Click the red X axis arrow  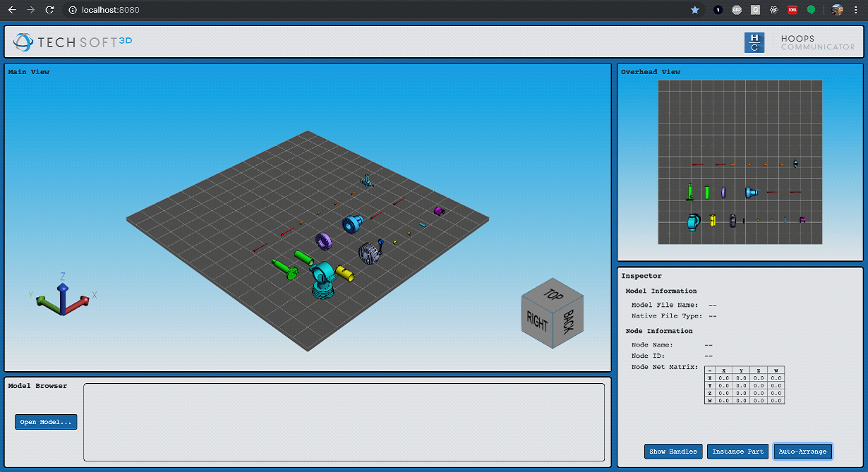point(81,301)
